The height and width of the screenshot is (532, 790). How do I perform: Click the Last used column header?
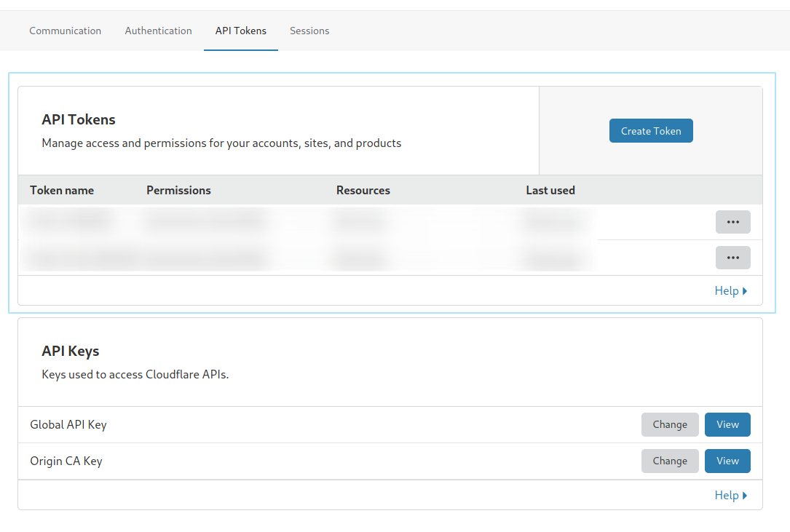pyautogui.click(x=550, y=191)
